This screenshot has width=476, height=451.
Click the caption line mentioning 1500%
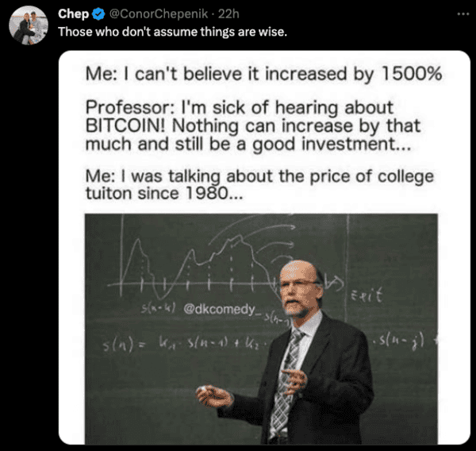263,75
